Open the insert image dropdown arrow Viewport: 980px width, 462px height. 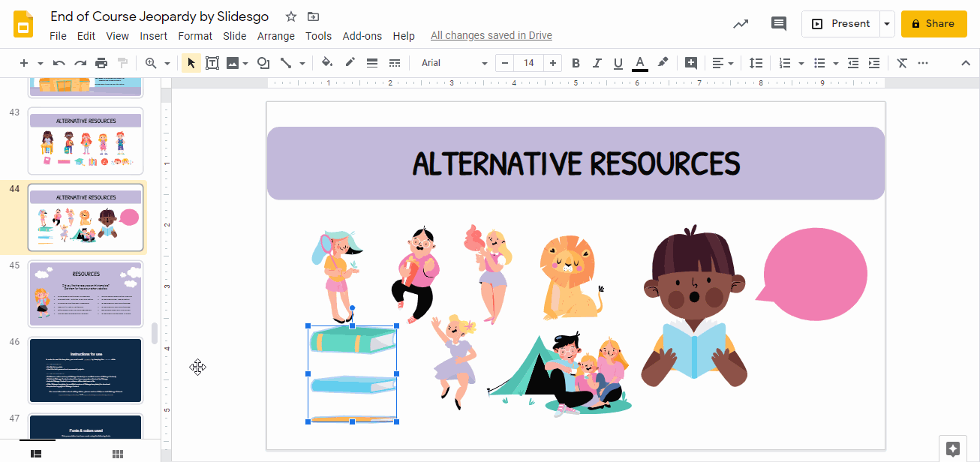[245, 64]
